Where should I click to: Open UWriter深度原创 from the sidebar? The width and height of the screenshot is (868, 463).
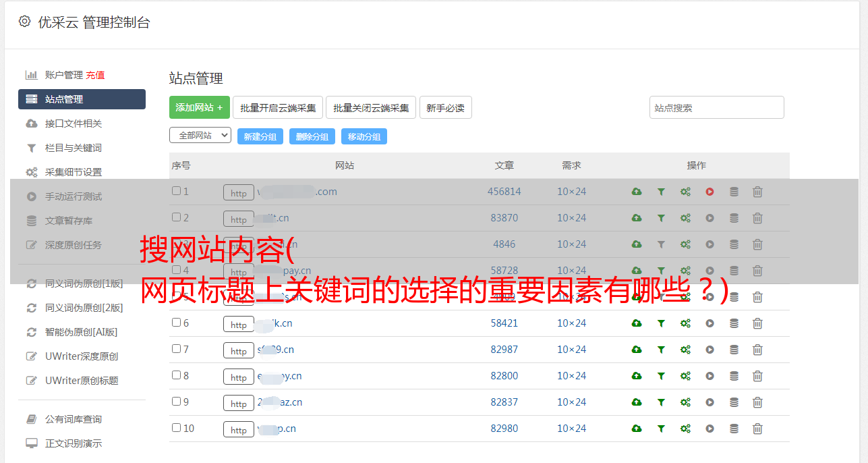[81, 356]
